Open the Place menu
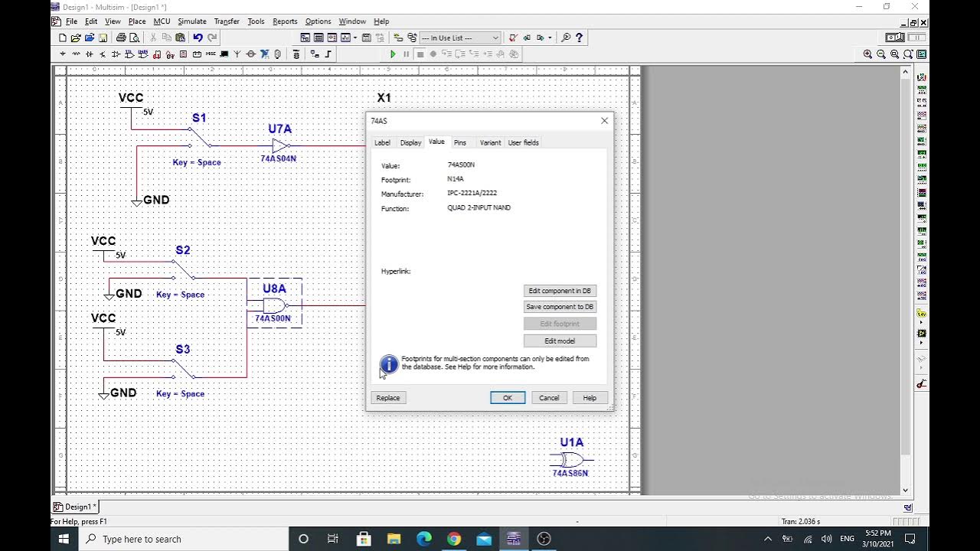980x551 pixels. coord(137,21)
